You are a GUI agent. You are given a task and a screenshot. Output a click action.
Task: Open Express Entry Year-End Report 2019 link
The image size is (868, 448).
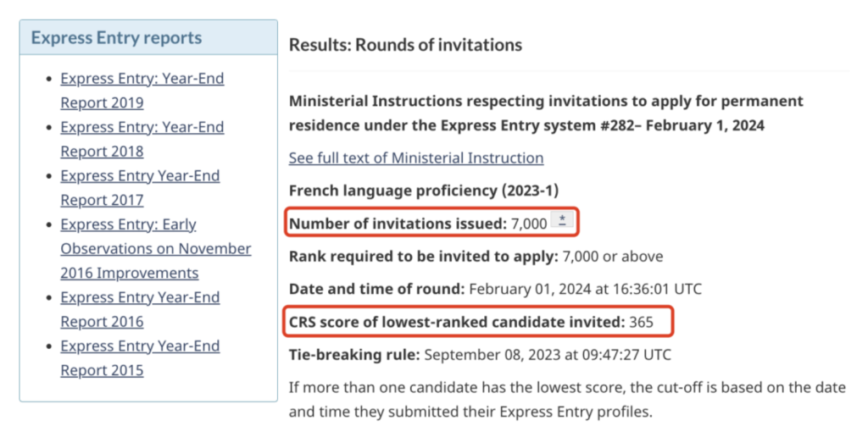[x=142, y=91]
